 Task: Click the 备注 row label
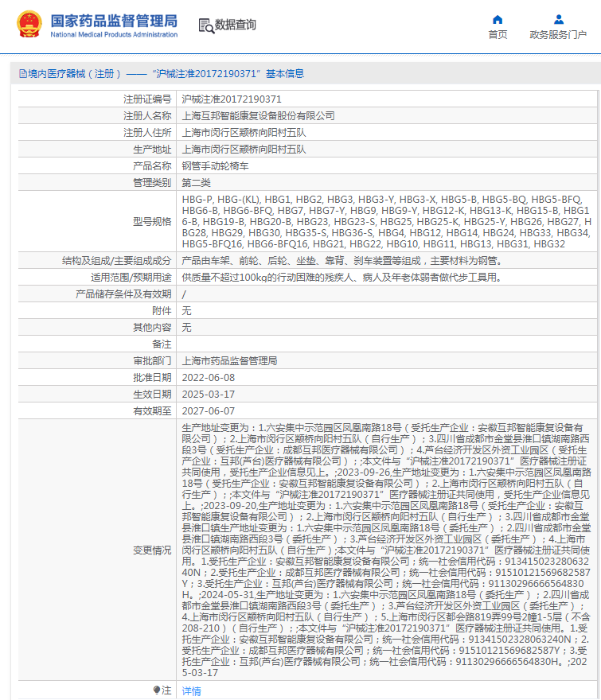tap(162, 344)
